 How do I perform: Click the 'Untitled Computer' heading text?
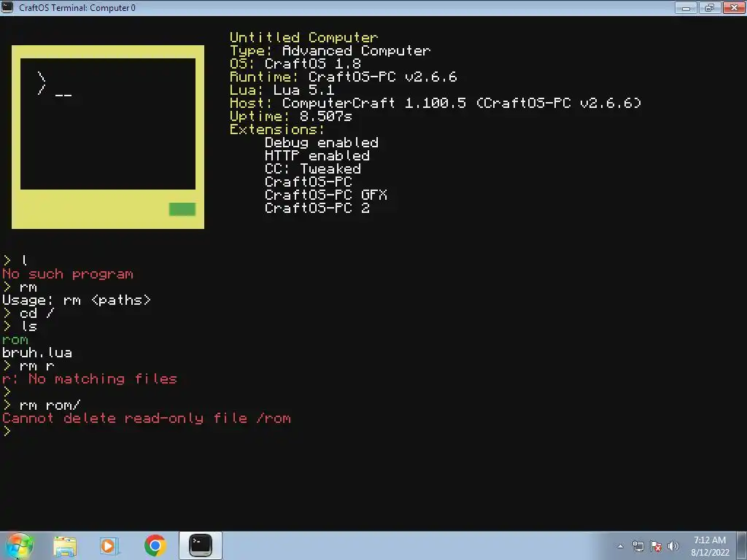click(x=304, y=37)
